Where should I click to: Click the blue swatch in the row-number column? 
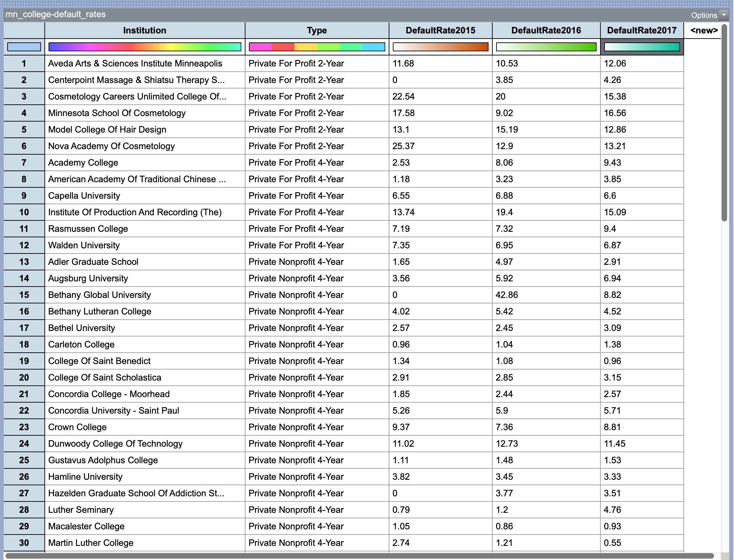click(24, 46)
